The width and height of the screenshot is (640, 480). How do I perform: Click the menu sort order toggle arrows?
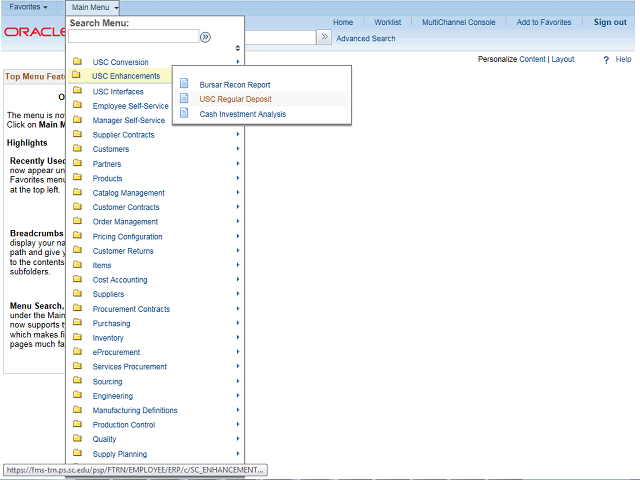pos(238,48)
